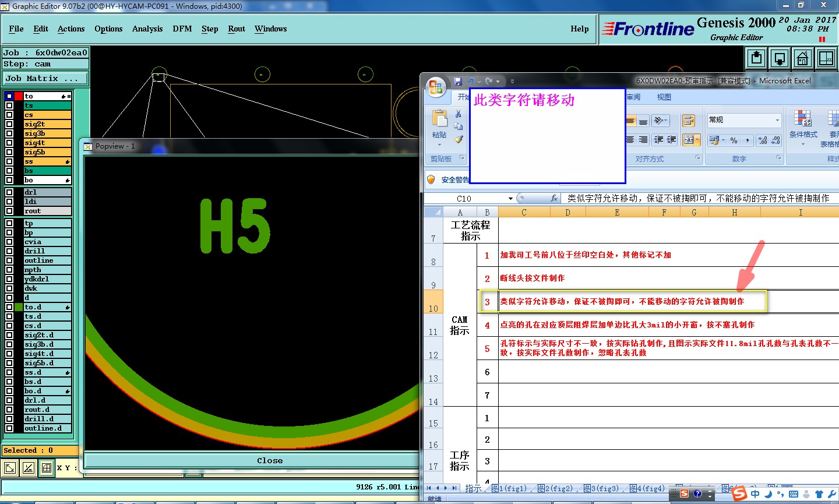
Task: Select Excel cell with text 断线头按文件制作
Action: [x=532, y=279]
